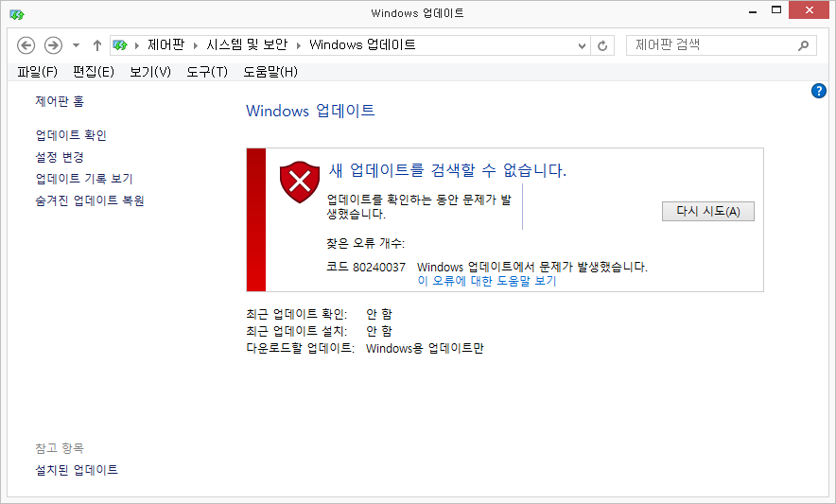Open the blue help question mark icon

818,91
